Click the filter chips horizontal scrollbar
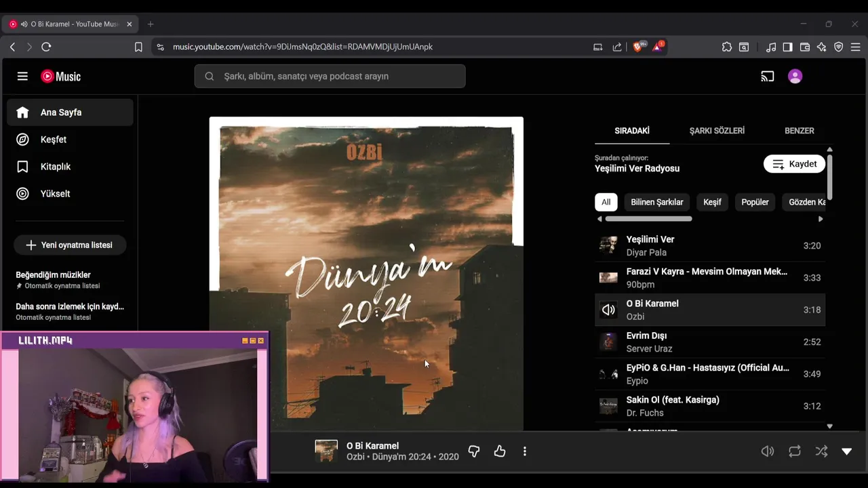This screenshot has width=868, height=488. click(x=648, y=219)
